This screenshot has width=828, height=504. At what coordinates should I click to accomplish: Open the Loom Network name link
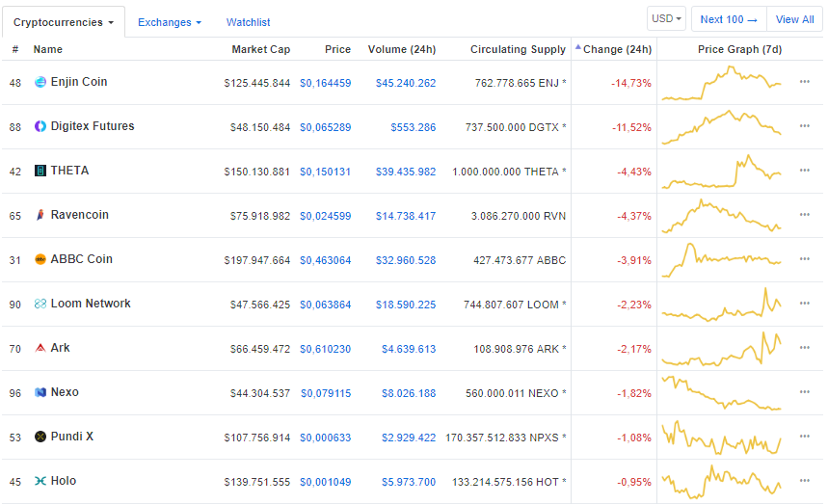[91, 304]
